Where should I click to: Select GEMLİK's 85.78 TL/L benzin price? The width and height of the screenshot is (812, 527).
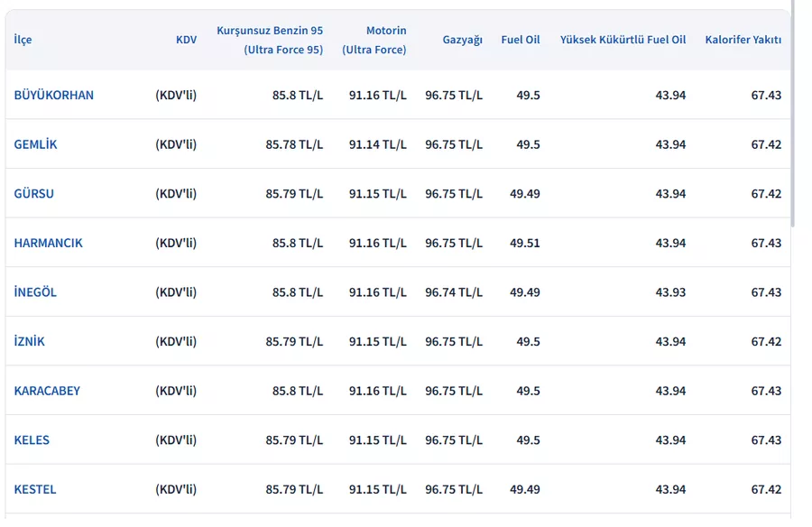click(x=294, y=144)
